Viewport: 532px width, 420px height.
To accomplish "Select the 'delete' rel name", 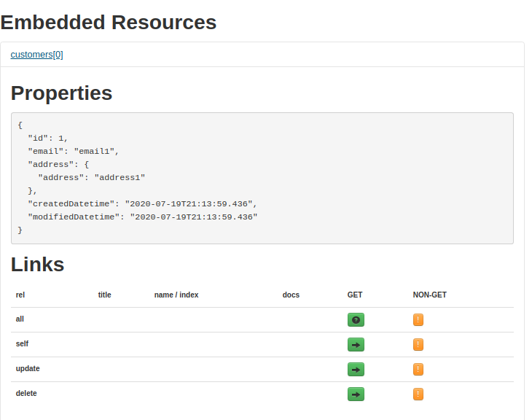I will coord(26,394).
